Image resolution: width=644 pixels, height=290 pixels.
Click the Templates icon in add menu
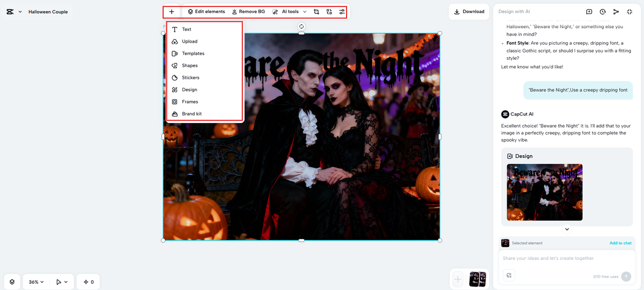pos(175,53)
